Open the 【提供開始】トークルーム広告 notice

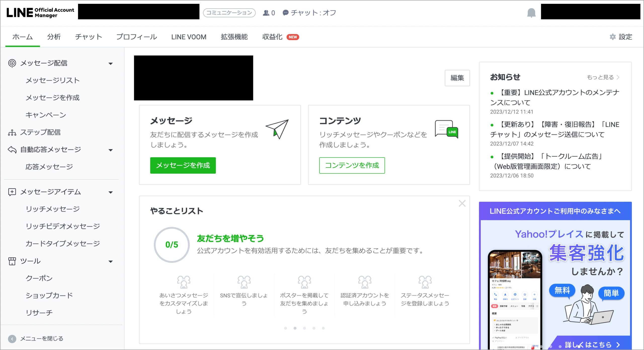pyautogui.click(x=547, y=161)
